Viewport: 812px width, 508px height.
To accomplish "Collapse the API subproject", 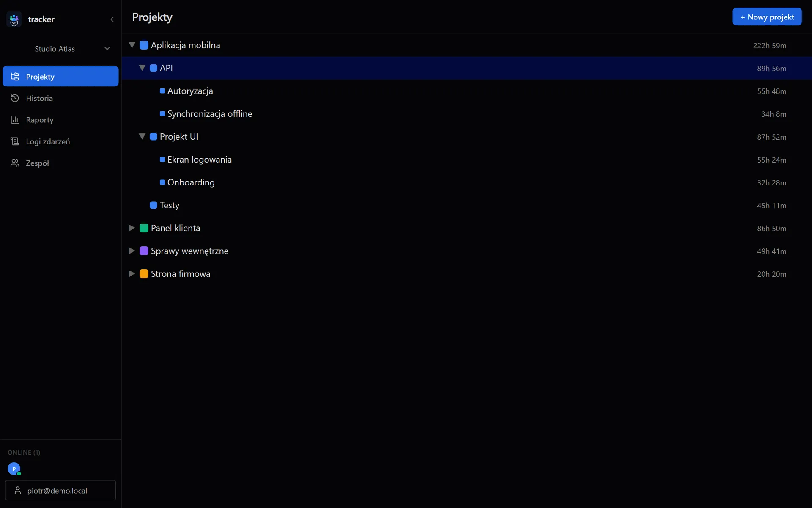I will (x=142, y=68).
